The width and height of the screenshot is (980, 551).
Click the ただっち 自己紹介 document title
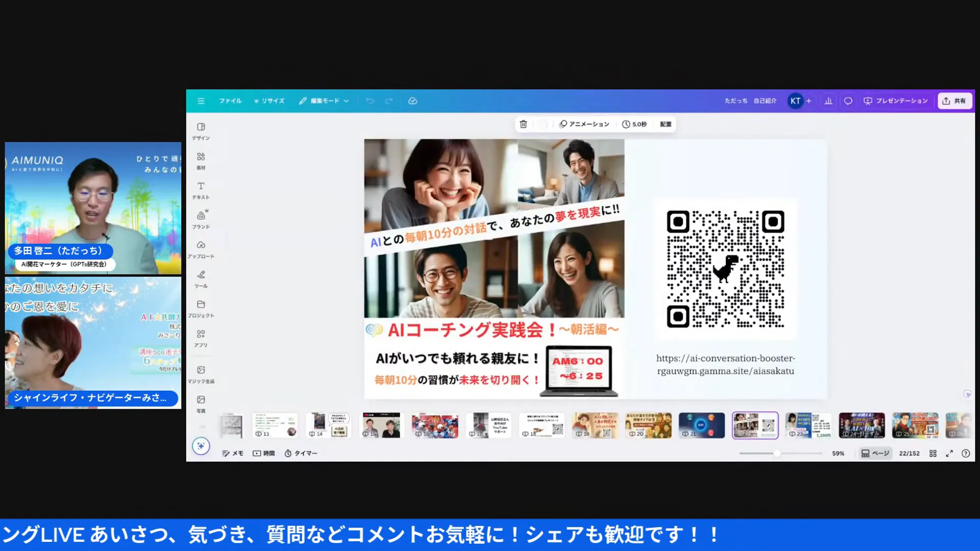point(750,101)
